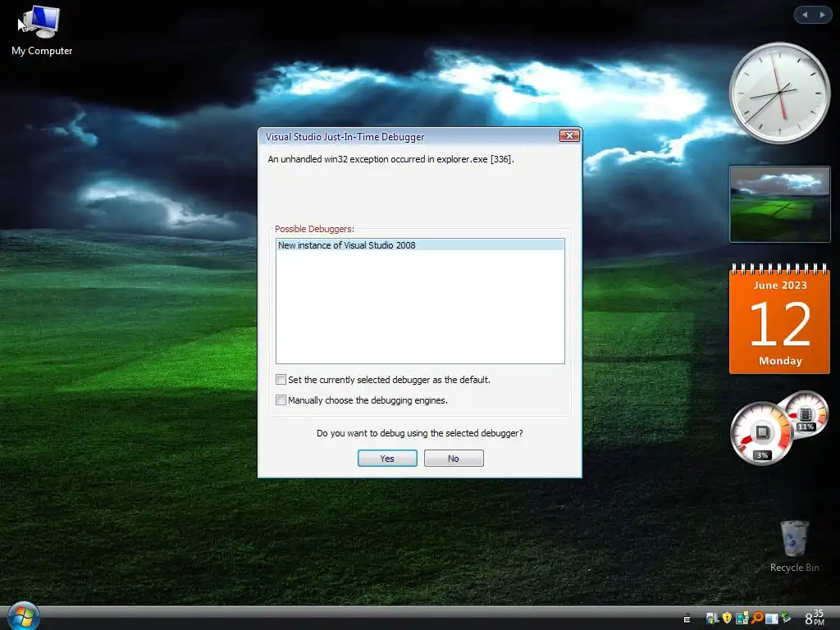The width and height of the screenshot is (840, 630).
Task: Click the CPU meter gadget large dial
Action: 761,433
